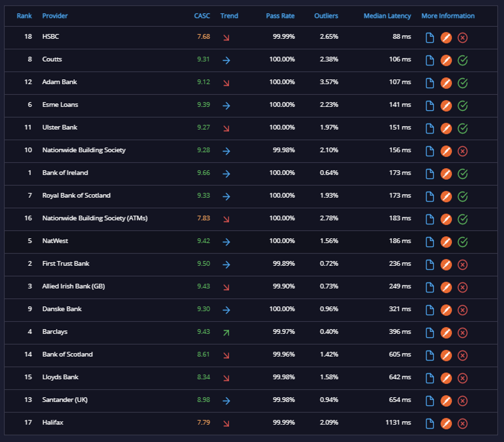The height and width of the screenshot is (442, 504).
Task: Click the red cross icon for Barclays
Action: click(462, 333)
